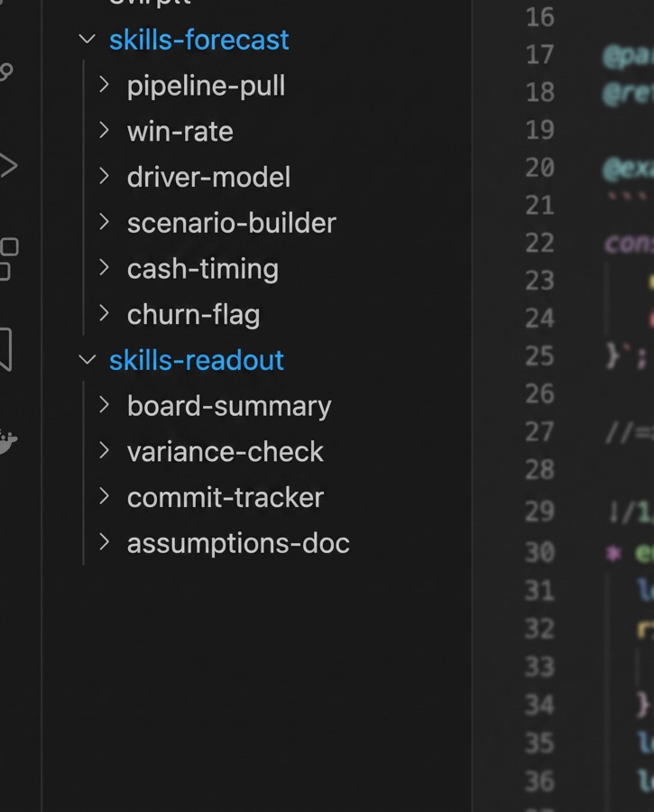Click line number 36 in the gutter
Viewport: 654px width, 812px height.
click(539, 781)
